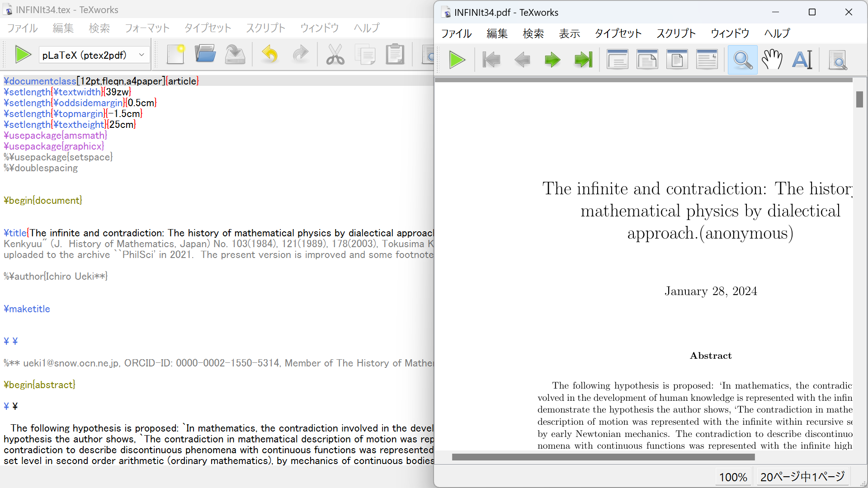Open the find-in-PDF search icon
The width and height of the screenshot is (868, 488).
pyautogui.click(x=838, y=60)
